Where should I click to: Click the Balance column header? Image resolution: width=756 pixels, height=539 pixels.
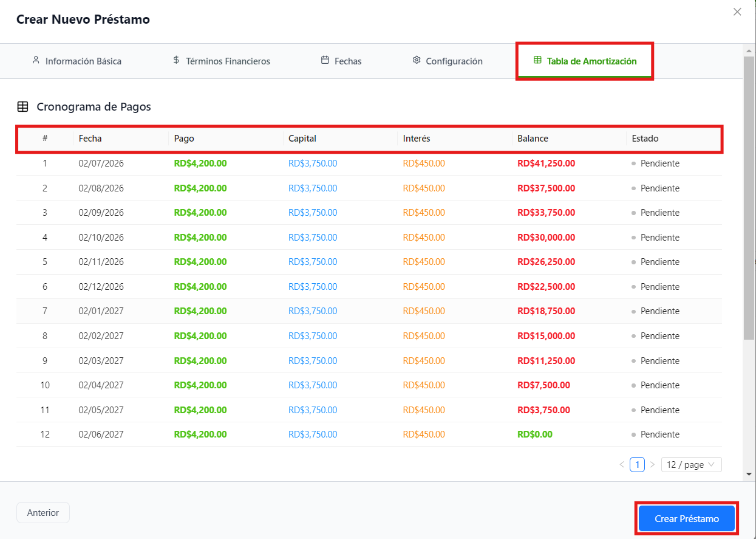click(533, 139)
